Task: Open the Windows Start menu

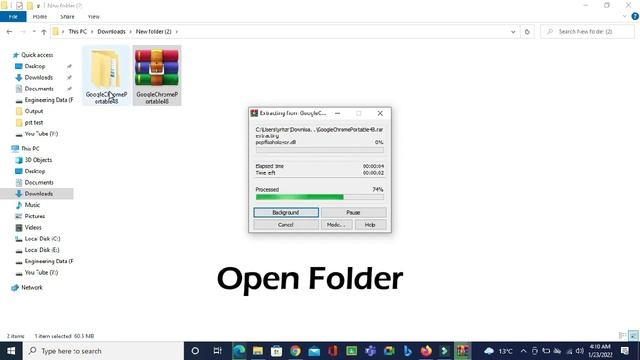Action: pyautogui.click(x=11, y=351)
